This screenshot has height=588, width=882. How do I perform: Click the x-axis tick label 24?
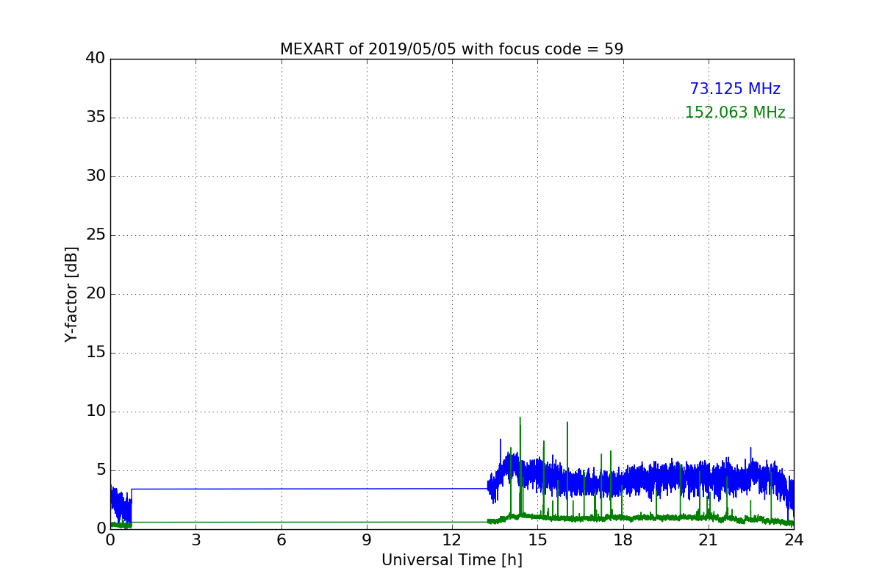point(794,540)
